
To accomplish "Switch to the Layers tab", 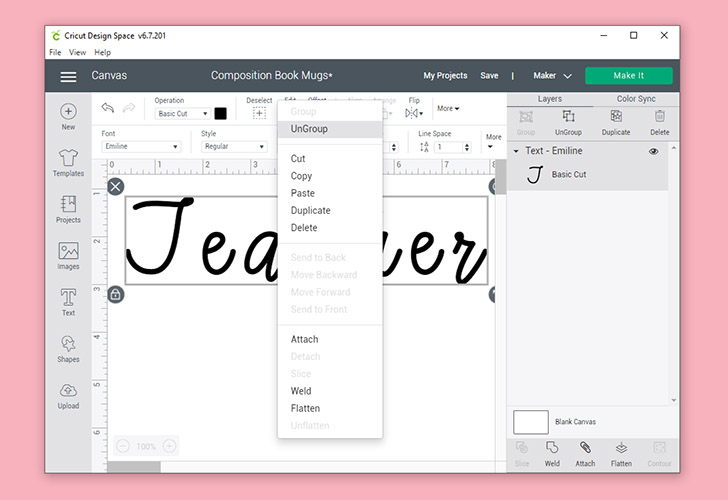I will [550, 99].
